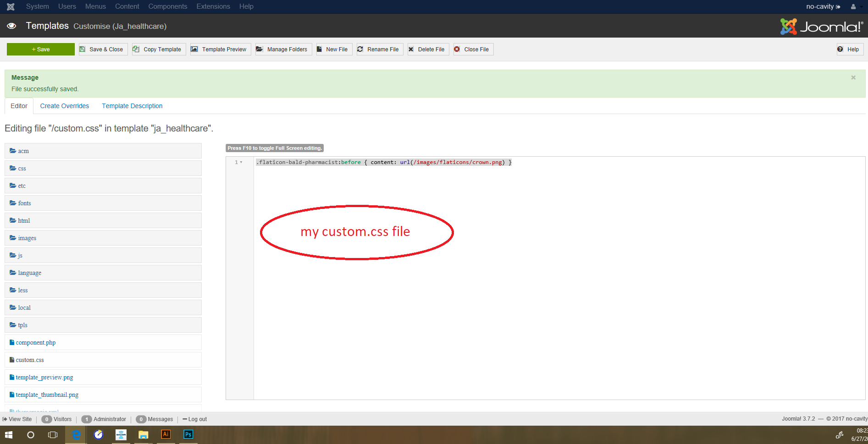This screenshot has width=868, height=444.
Task: Click the Rename File button
Action: 380,49
